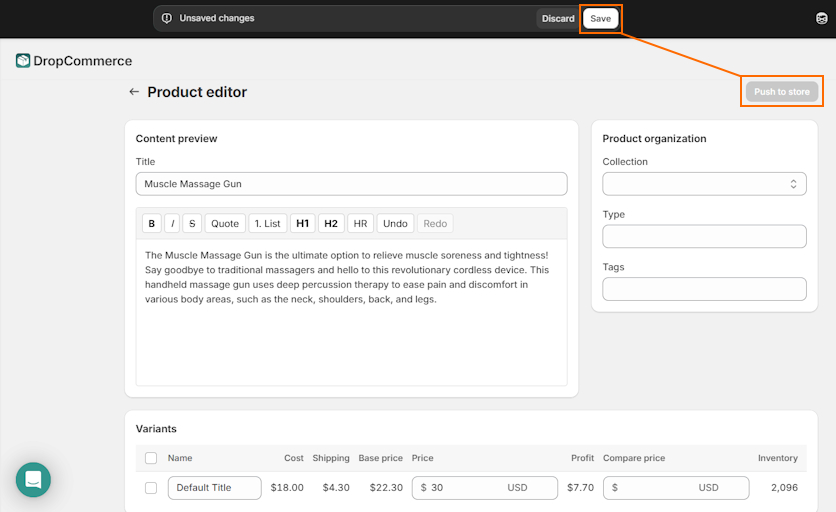Image resolution: width=836 pixels, height=512 pixels.
Task: Click the Base price value $22.30
Action: click(387, 487)
